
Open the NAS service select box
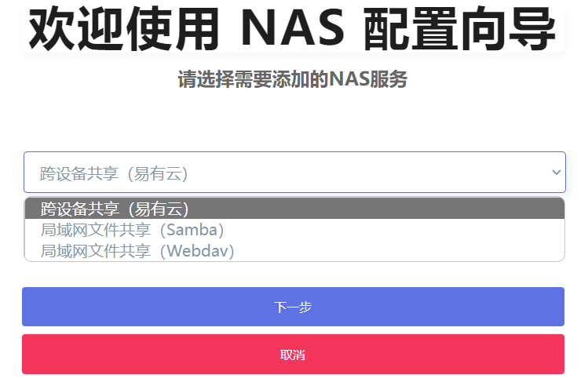coord(294,173)
